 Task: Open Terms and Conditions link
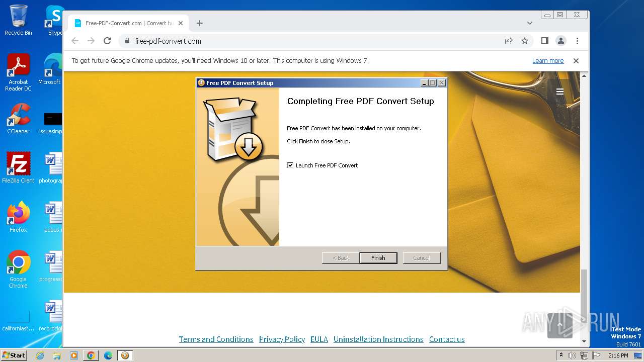point(216,339)
